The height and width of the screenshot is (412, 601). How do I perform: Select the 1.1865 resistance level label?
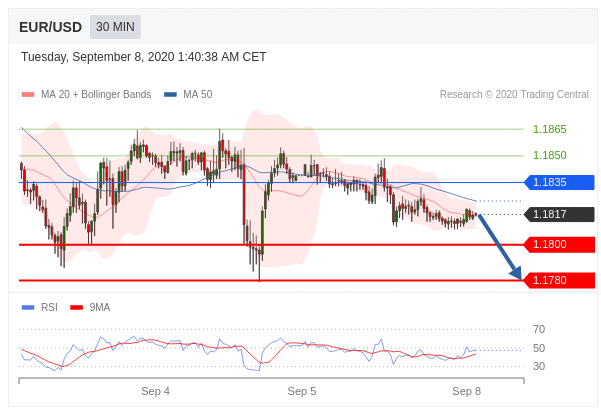pyautogui.click(x=550, y=129)
